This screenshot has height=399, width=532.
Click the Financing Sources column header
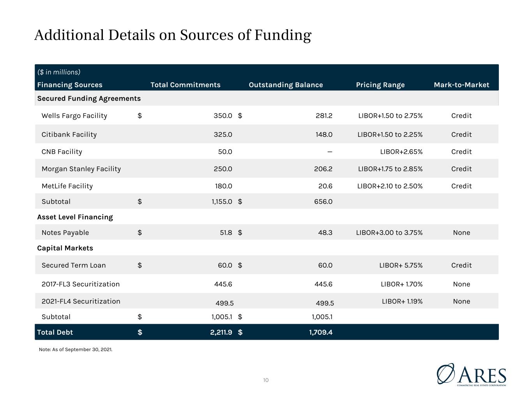click(70, 85)
